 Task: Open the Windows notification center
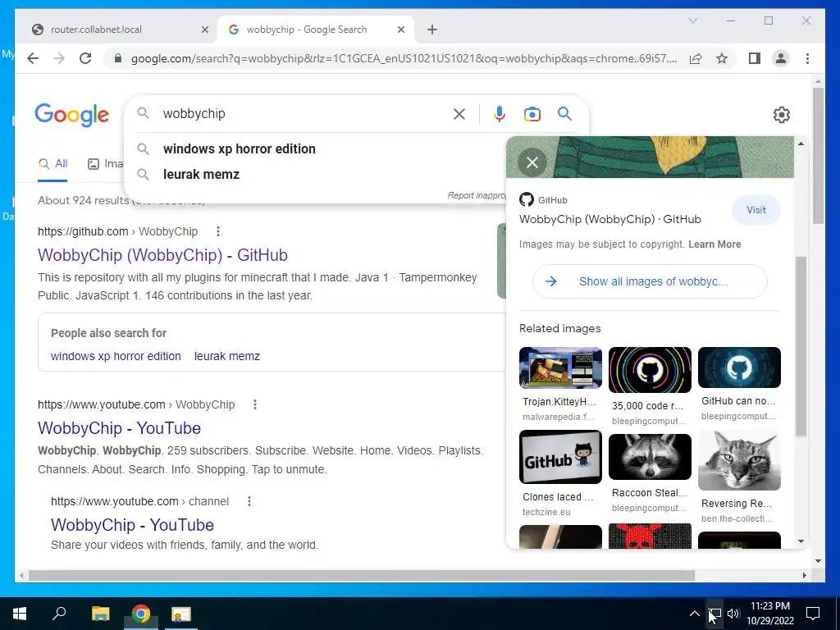[x=813, y=614]
